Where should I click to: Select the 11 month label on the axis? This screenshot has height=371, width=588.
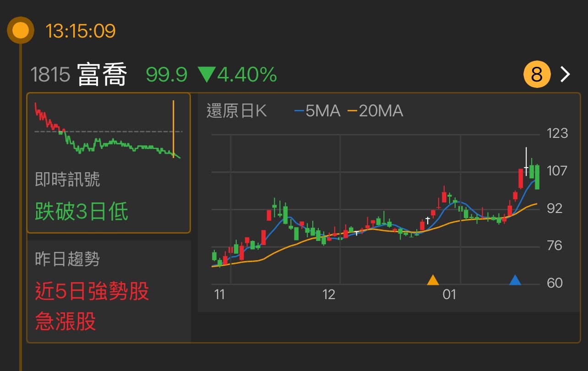tap(219, 295)
